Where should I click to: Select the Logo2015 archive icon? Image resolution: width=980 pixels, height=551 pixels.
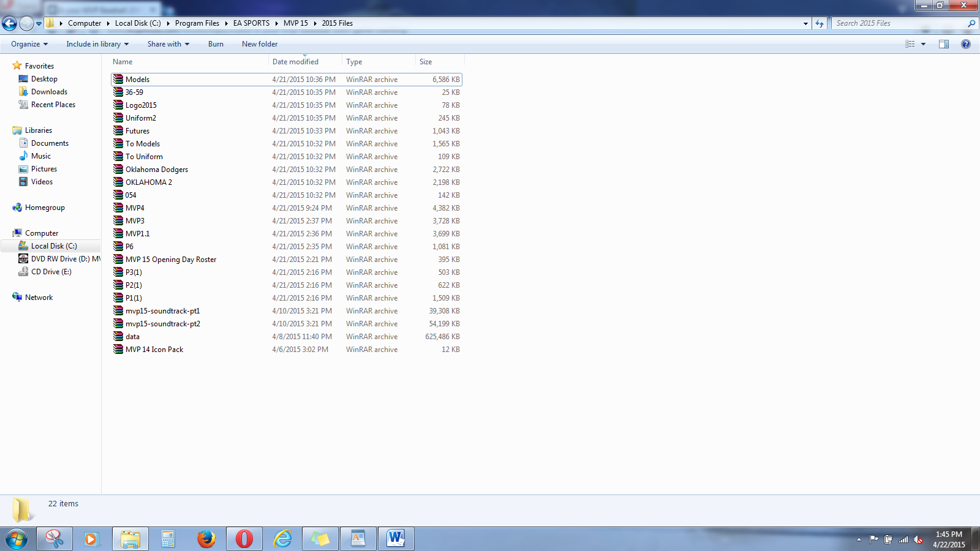pyautogui.click(x=118, y=105)
